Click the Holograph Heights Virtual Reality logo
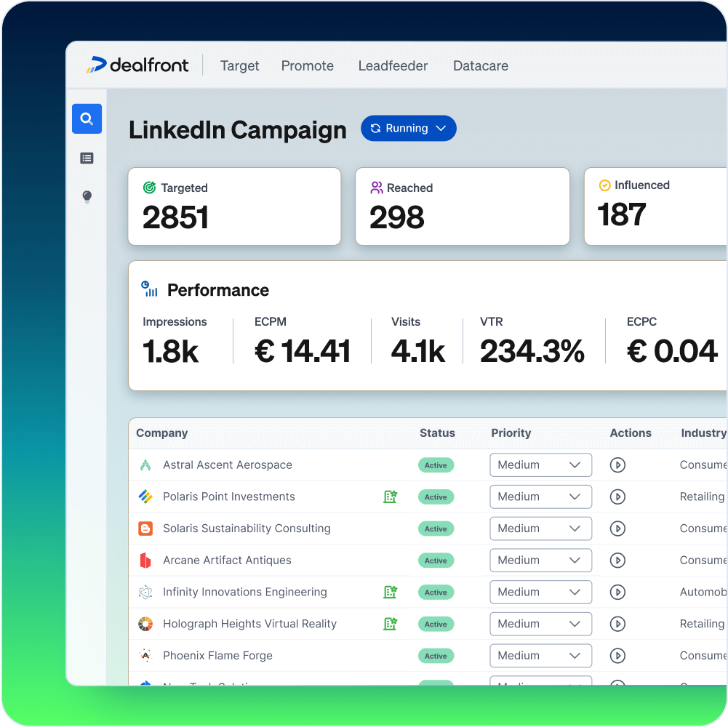 (x=145, y=624)
